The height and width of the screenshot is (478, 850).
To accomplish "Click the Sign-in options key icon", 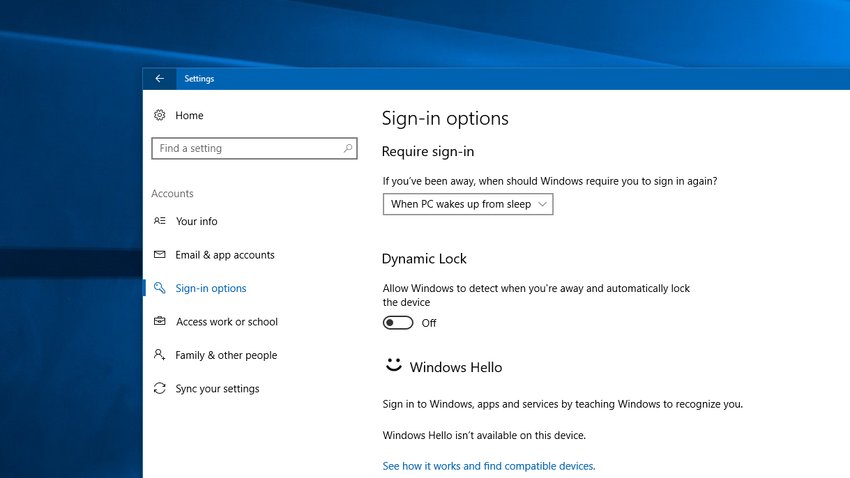I will pos(159,288).
